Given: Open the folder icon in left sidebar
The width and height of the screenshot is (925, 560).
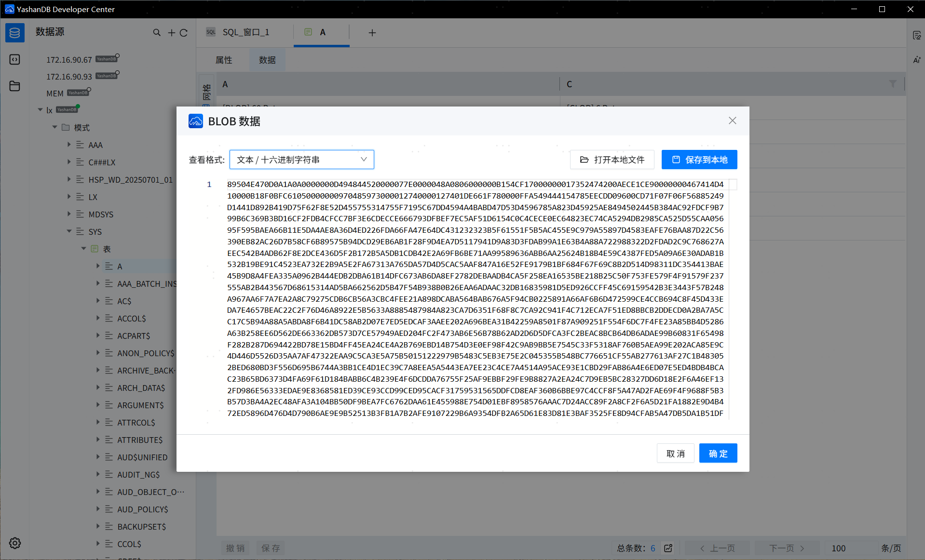Looking at the screenshot, I should (14, 86).
